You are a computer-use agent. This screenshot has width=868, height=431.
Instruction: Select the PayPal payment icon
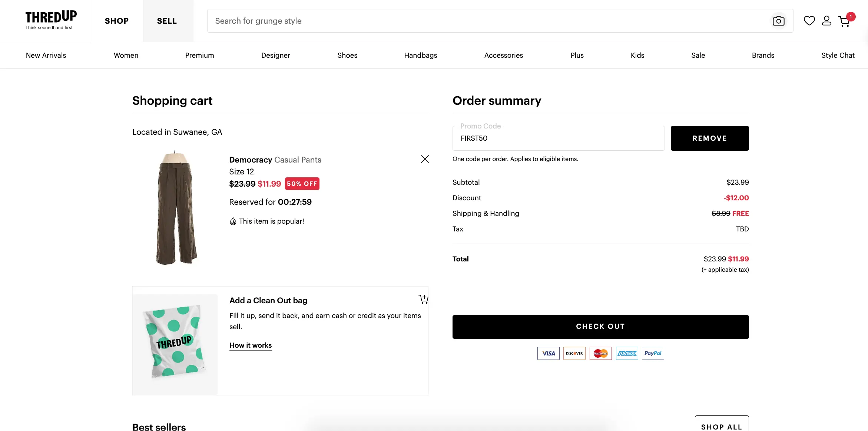pos(653,353)
